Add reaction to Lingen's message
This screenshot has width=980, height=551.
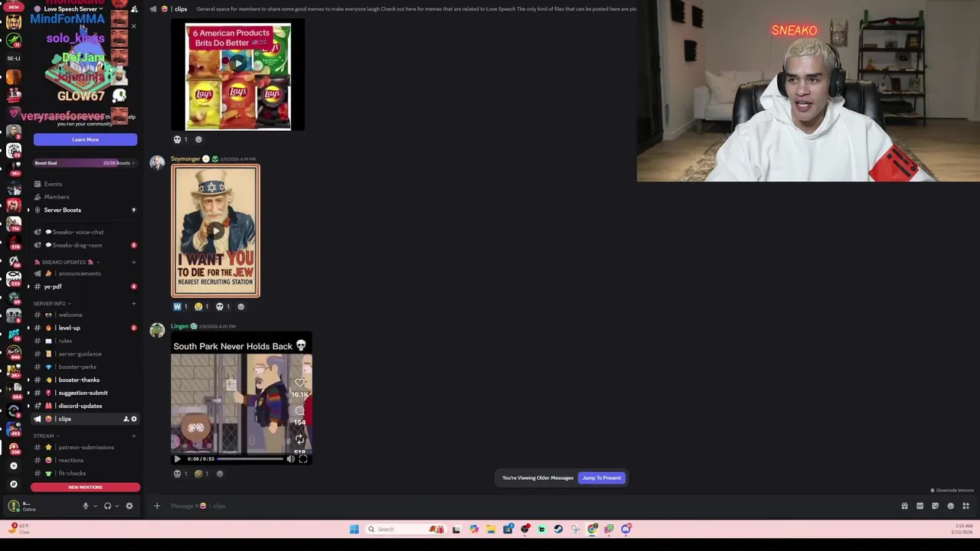(x=220, y=474)
